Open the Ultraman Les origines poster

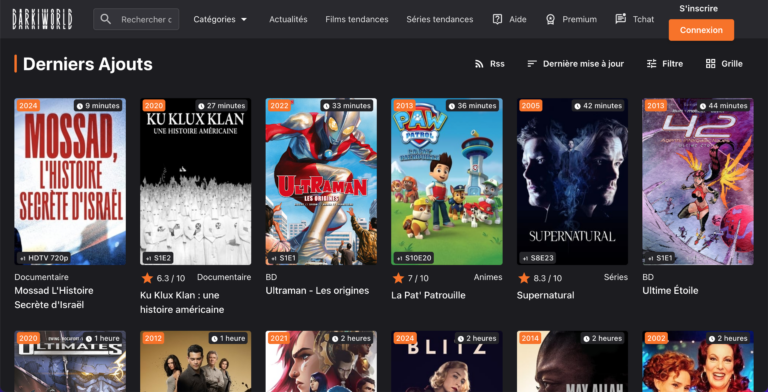pyautogui.click(x=321, y=181)
